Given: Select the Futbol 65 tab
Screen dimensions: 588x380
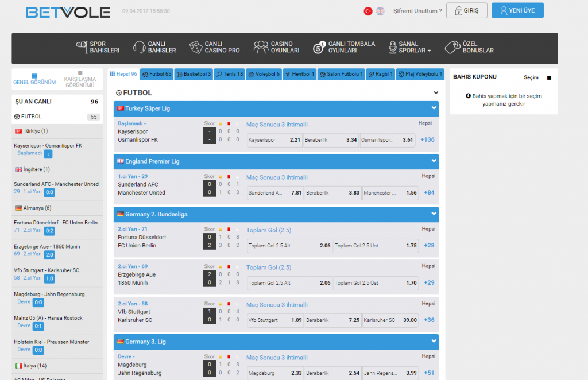Looking at the screenshot, I should click(x=157, y=74).
